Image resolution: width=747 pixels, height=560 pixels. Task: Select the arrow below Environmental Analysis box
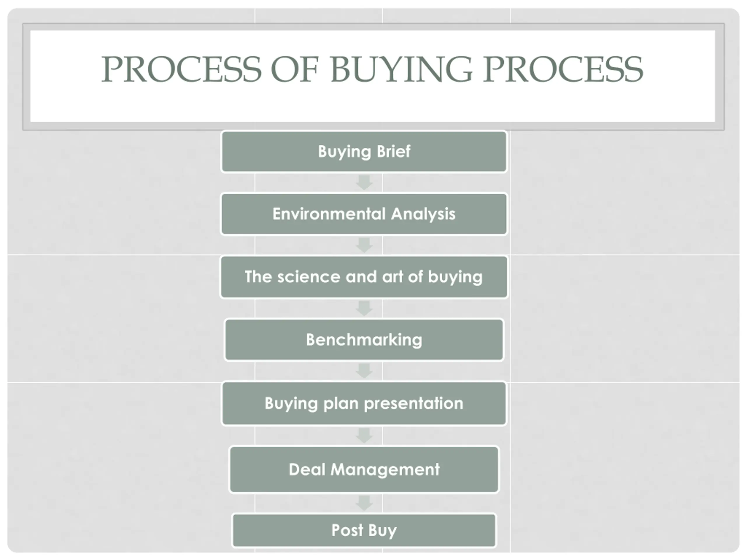coord(364,245)
